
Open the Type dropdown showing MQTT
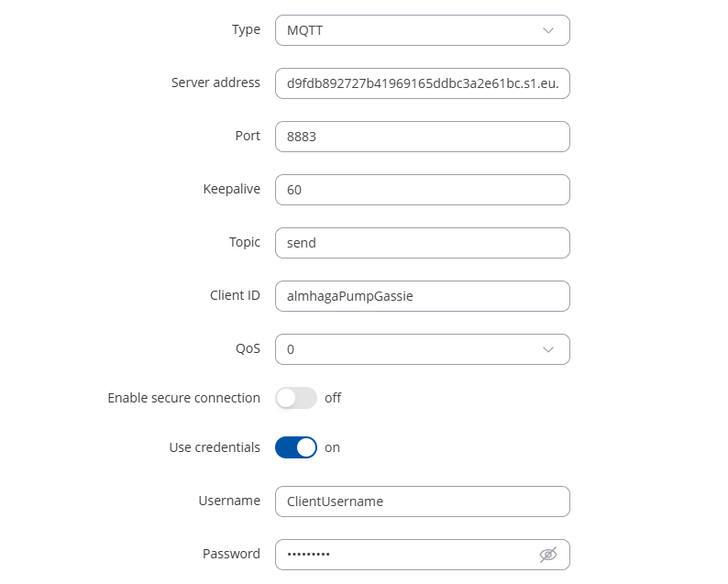point(422,30)
